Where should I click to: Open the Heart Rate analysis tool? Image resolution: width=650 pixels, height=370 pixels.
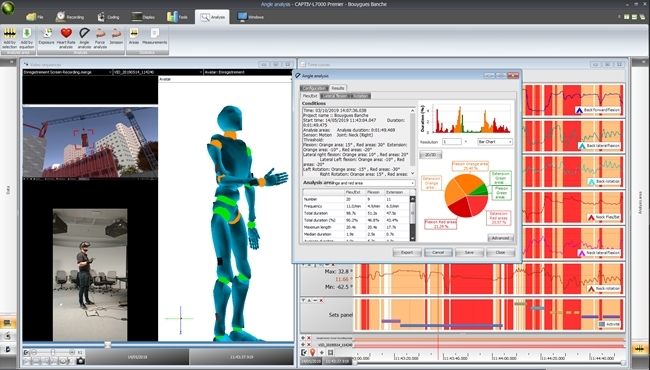tap(66, 39)
